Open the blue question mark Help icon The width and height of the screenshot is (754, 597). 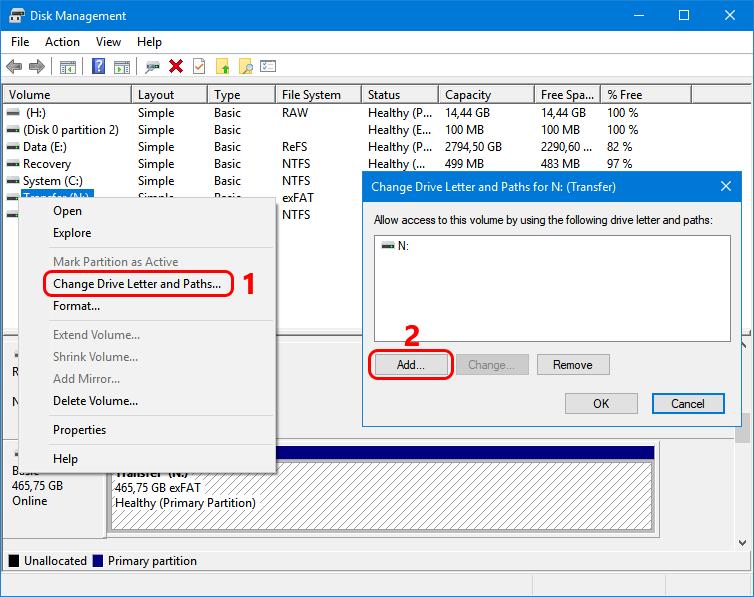pyautogui.click(x=99, y=66)
